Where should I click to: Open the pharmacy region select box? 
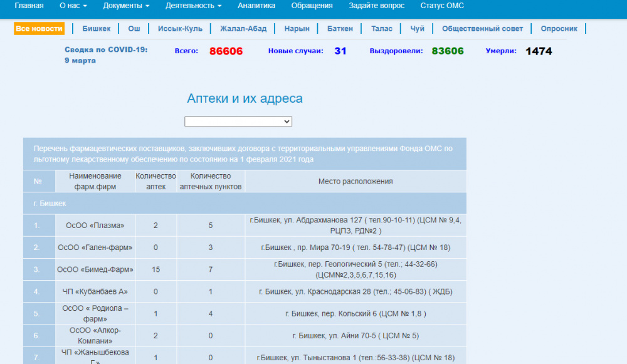pyautogui.click(x=238, y=122)
